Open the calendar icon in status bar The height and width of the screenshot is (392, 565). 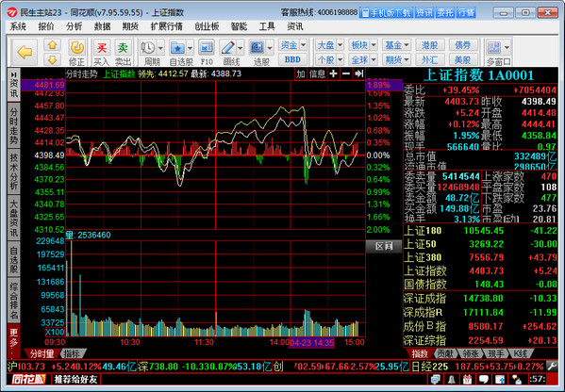click(467, 379)
